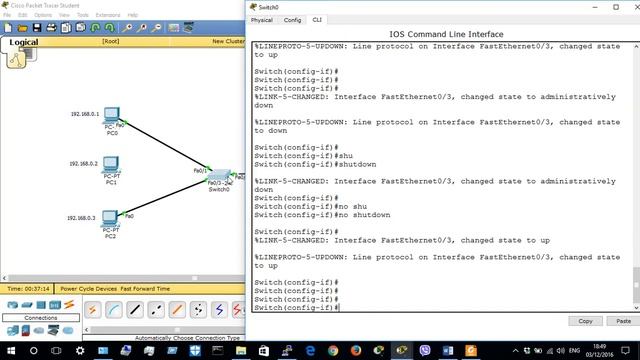The width and height of the screenshot is (640, 360).
Task: Open a file via the folder icon
Action: coord(22,28)
